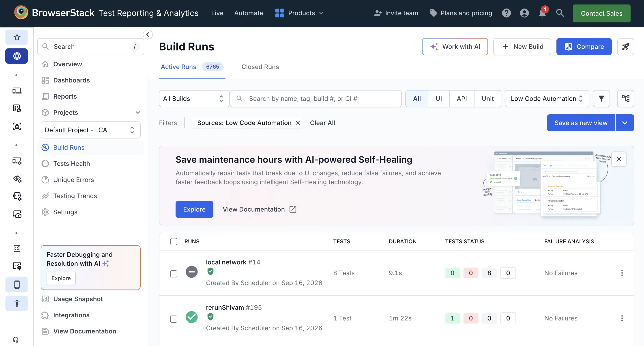Click Explore in the Self-Healing banner

click(x=194, y=209)
